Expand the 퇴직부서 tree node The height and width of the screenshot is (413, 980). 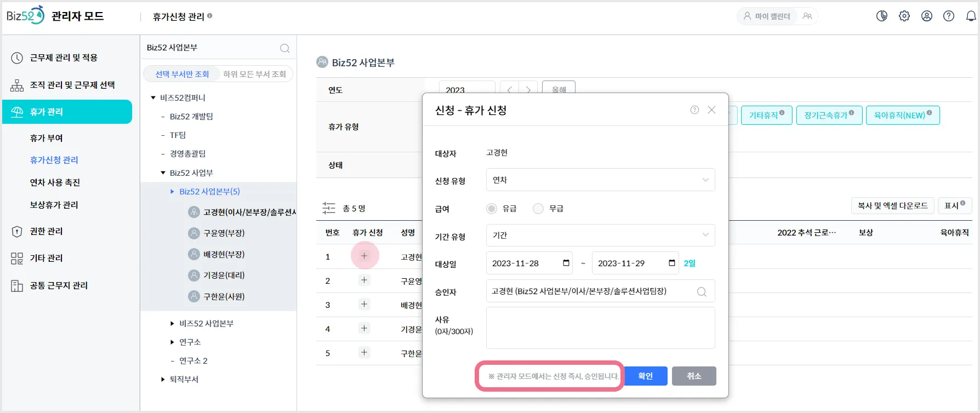163,379
